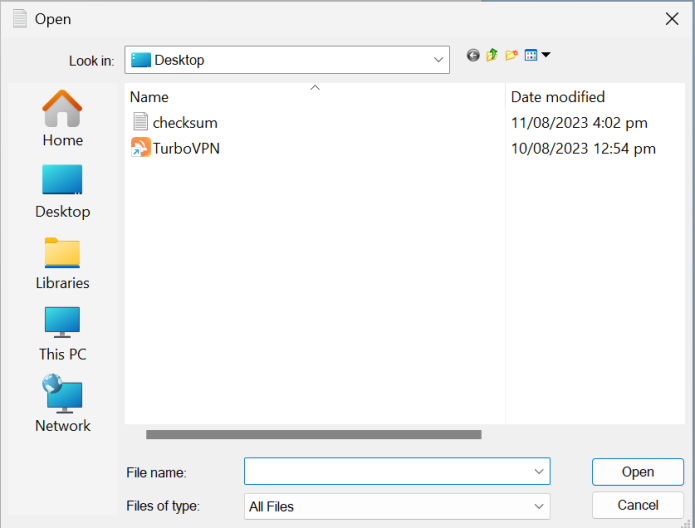Expand the File name history dropdown

coord(539,471)
